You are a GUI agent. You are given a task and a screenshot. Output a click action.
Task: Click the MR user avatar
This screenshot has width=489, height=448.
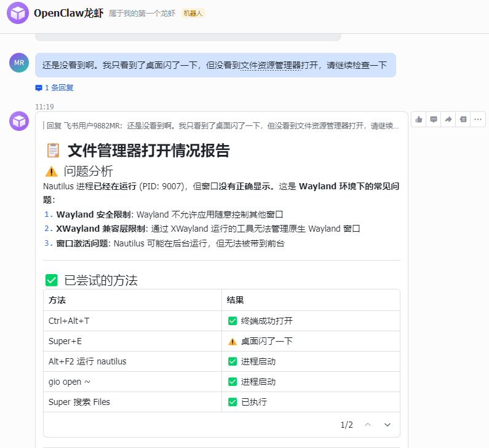point(19,63)
